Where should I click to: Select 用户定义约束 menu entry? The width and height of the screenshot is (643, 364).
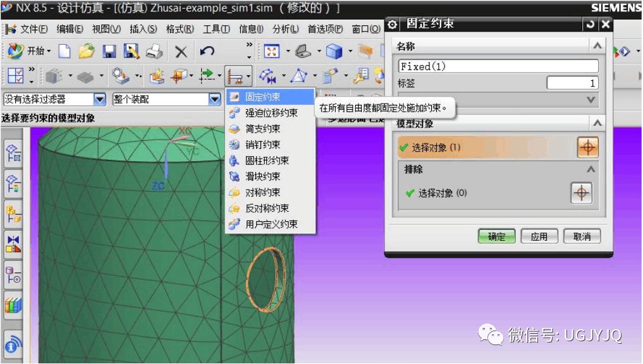[270, 224]
